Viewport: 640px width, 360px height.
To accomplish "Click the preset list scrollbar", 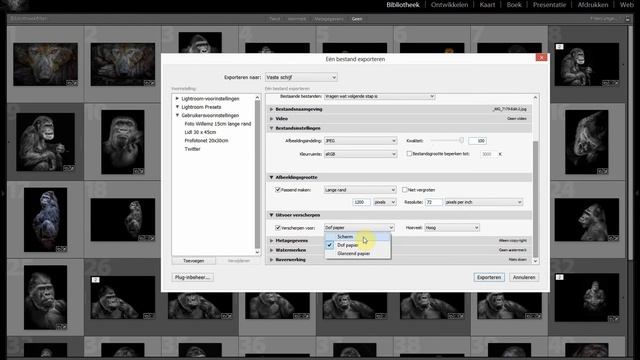I will pyautogui.click(x=257, y=175).
